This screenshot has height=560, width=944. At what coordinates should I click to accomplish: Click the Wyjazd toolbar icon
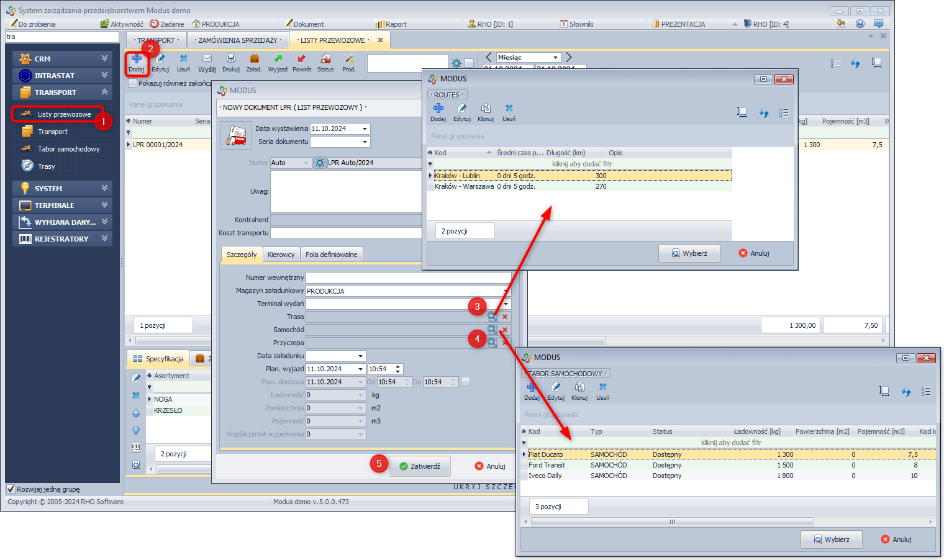coord(278,59)
